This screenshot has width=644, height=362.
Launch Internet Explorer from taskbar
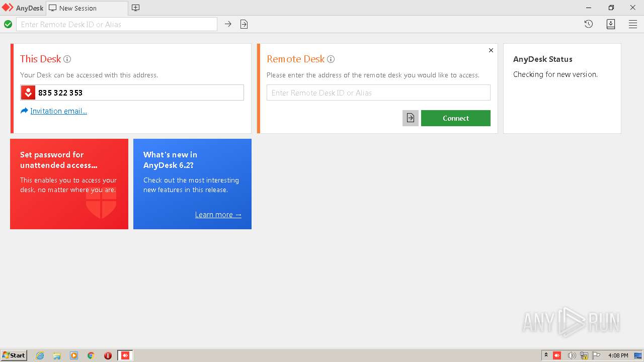[40, 355]
